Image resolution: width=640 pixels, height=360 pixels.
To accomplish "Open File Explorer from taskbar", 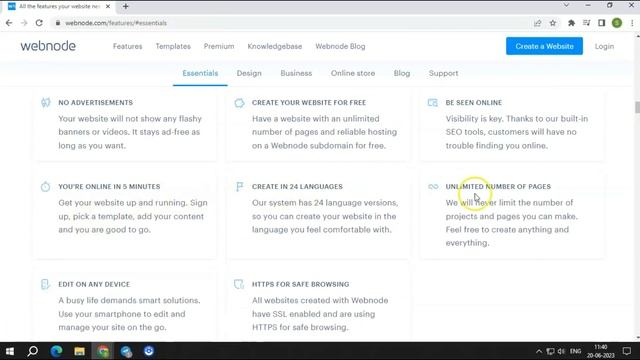I will pyautogui.click(x=80, y=351).
